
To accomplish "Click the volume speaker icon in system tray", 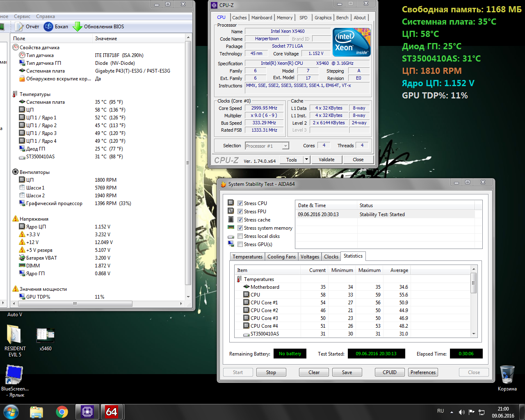I will tap(461, 412).
